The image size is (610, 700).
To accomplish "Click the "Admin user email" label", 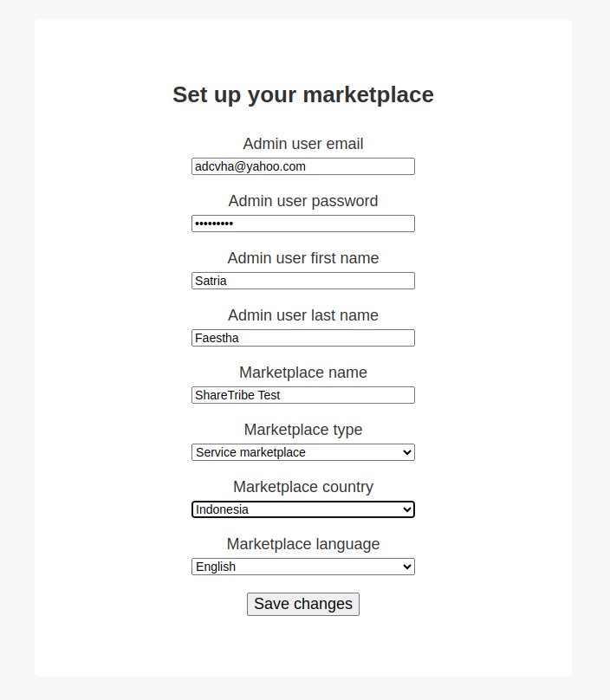I will (x=303, y=144).
